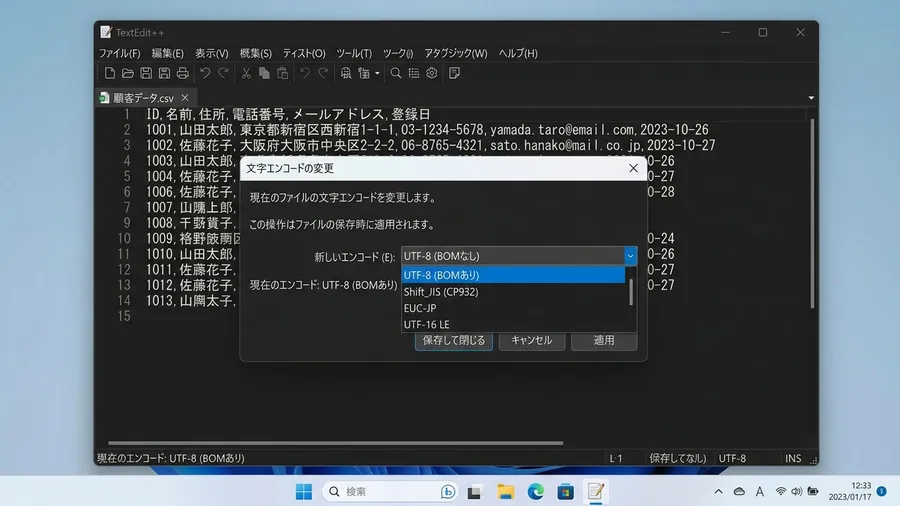Open the ヘルプ(H) menu

pyautogui.click(x=518, y=53)
